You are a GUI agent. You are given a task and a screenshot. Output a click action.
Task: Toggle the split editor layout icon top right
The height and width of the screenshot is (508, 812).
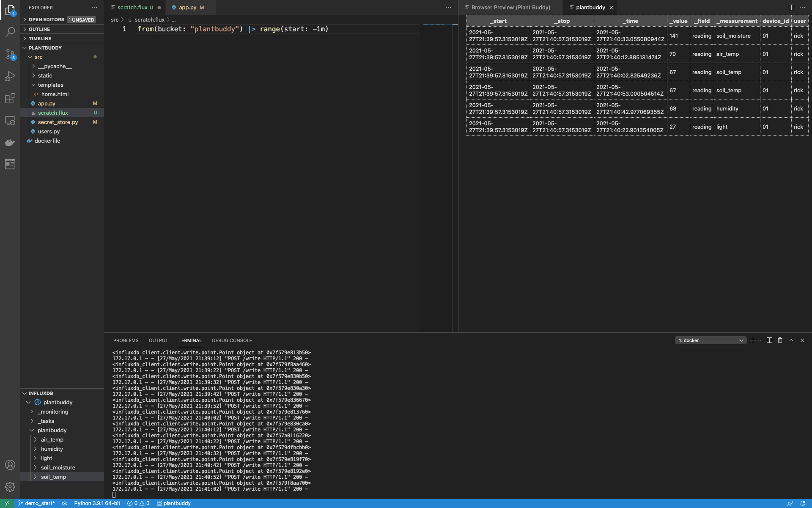tap(791, 7)
